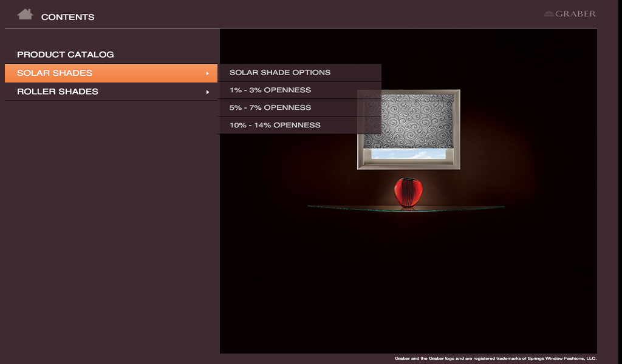Image resolution: width=622 pixels, height=364 pixels.
Task: Select the highlighted Solar Shades menu item
Action: [x=55, y=73]
